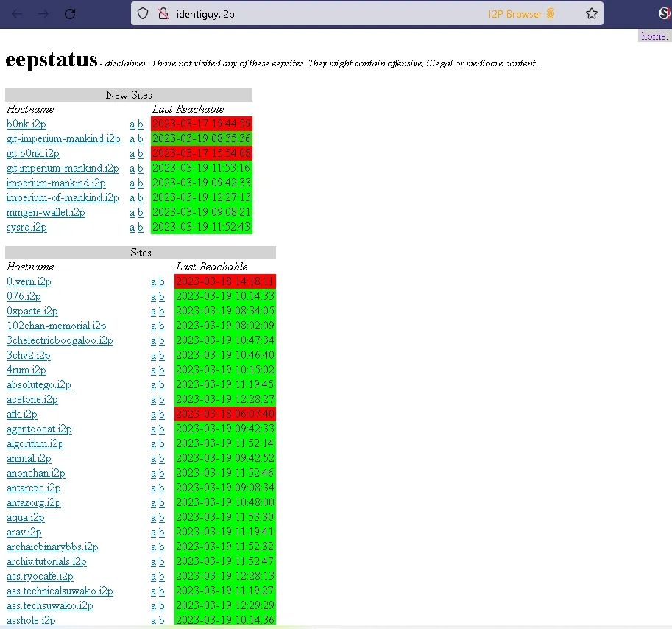Click the 'a' link beside afk.i2p
Viewport: 672px width, 629px height.
[x=154, y=414]
